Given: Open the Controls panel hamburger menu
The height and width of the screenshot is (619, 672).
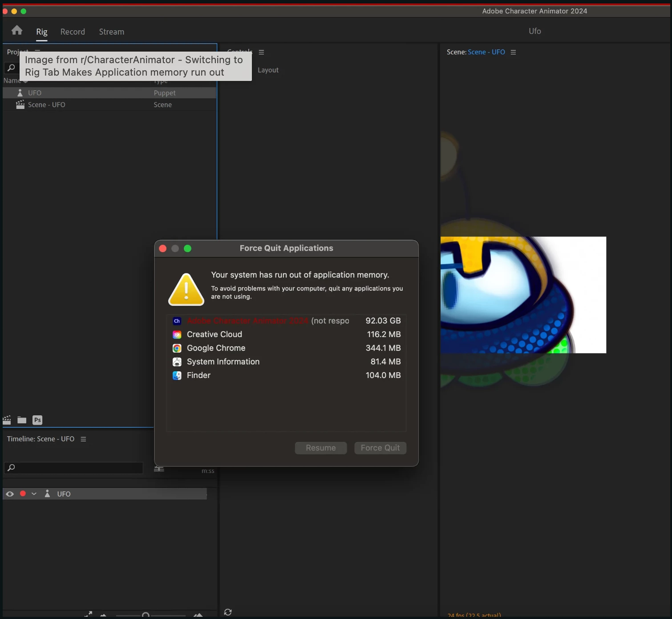Looking at the screenshot, I should (261, 52).
